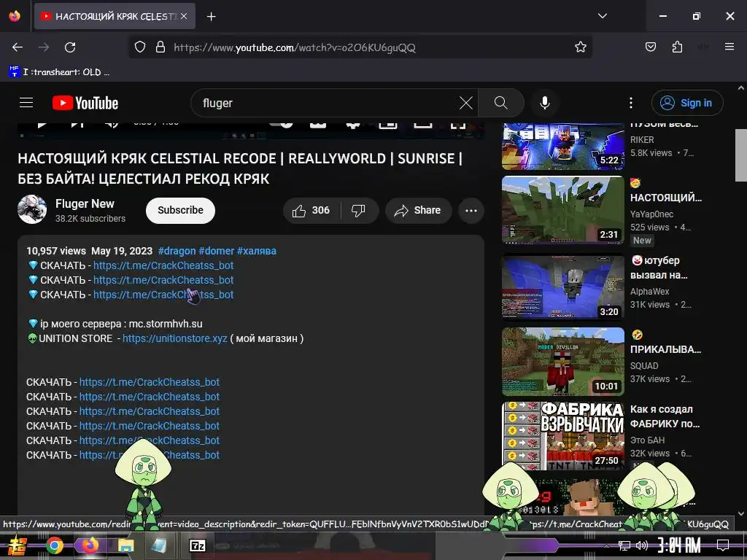Go to the YouTube home logo
This screenshot has width=747, height=560.
point(85,103)
